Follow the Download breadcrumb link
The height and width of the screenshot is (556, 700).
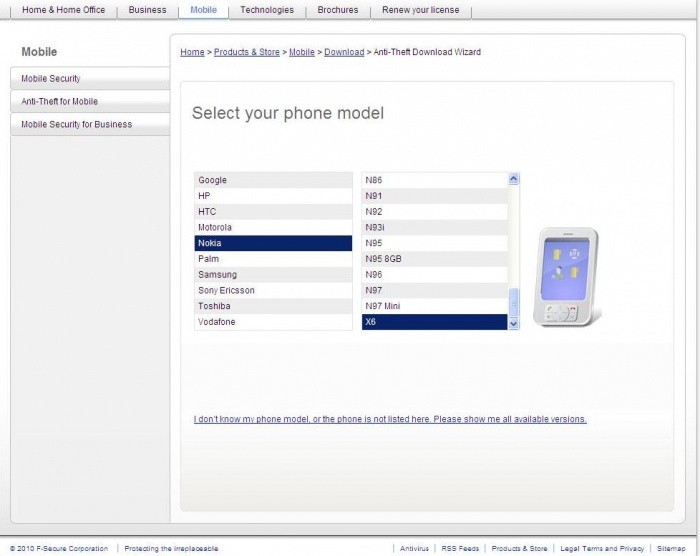pos(344,52)
